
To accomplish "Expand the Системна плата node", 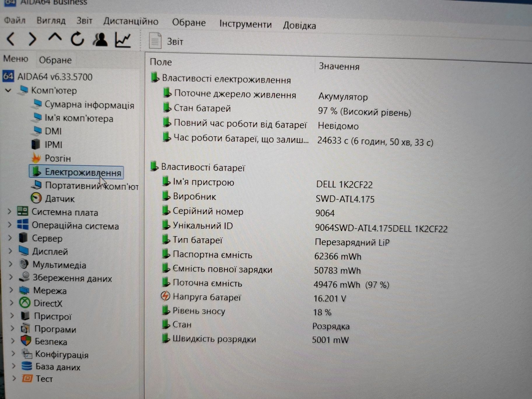I will tap(9, 211).
